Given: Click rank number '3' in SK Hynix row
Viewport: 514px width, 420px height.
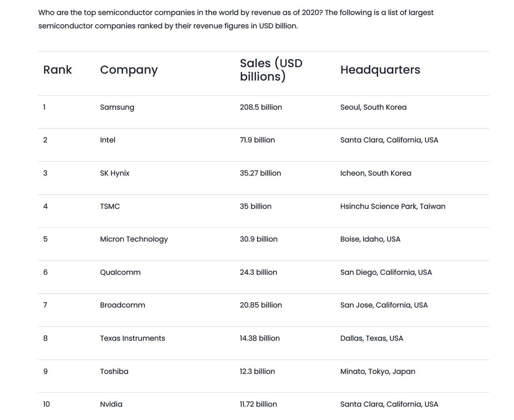Looking at the screenshot, I should 45,173.
